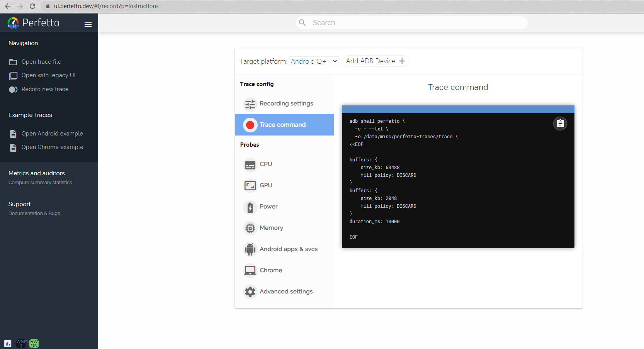644x349 pixels.
Task: Open the Target platform dropdown
Action: [313, 61]
